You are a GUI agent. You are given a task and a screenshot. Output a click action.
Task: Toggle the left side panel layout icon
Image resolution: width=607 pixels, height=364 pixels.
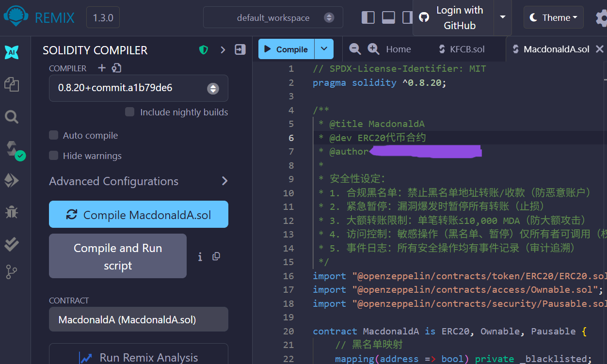point(368,17)
